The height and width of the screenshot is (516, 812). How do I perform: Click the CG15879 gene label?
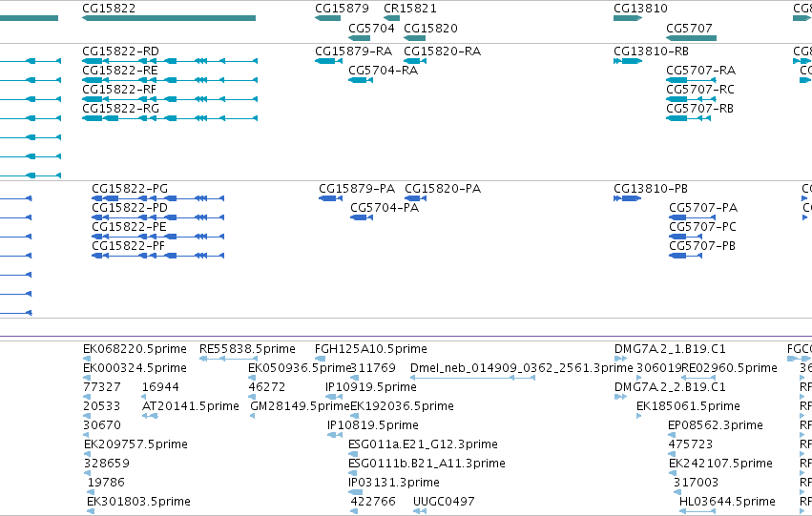342,9
